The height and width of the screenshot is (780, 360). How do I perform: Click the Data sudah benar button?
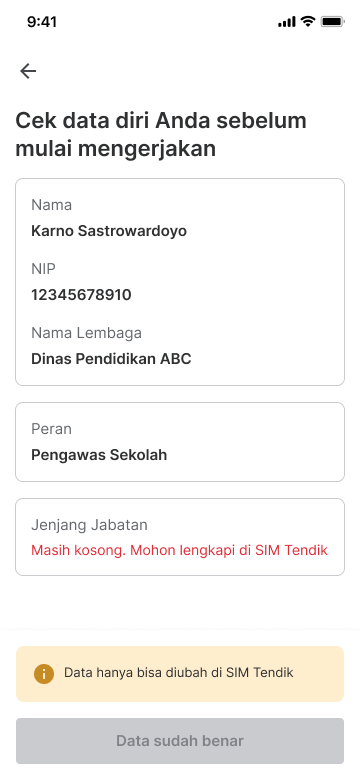click(x=180, y=741)
